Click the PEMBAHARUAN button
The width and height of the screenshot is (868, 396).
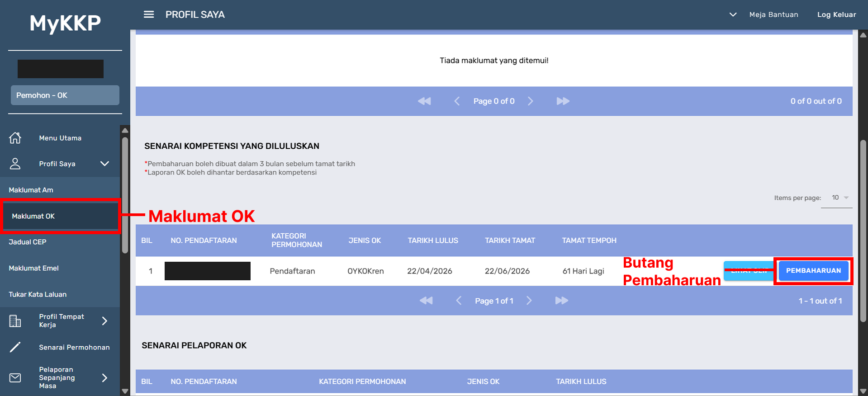click(813, 271)
